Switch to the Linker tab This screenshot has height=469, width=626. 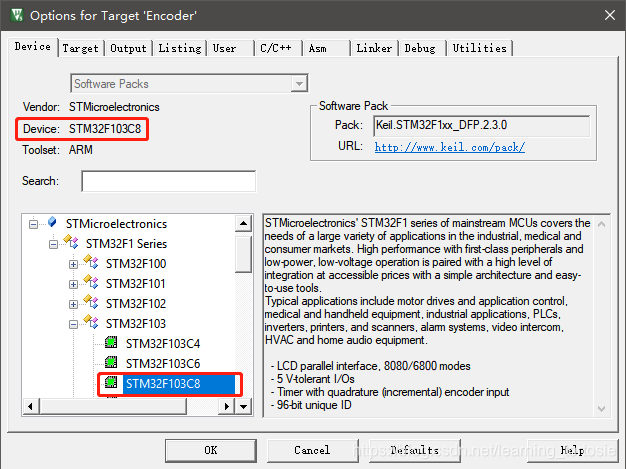[374, 48]
